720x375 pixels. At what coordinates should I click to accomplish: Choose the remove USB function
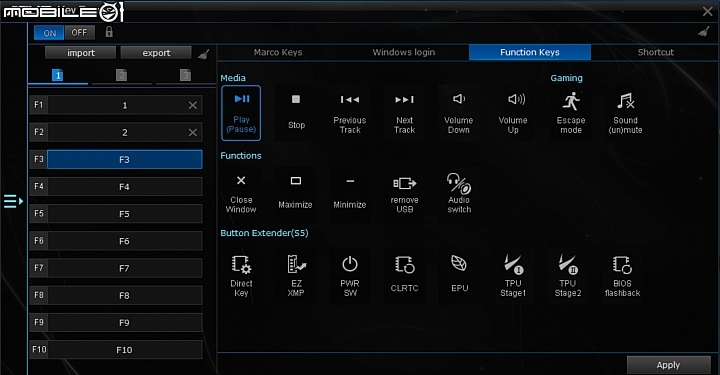(405, 194)
